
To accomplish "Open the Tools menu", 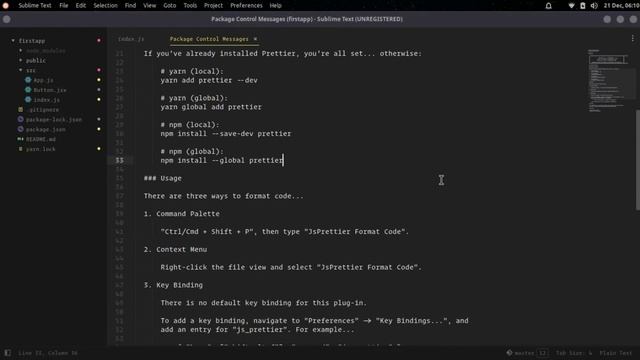I will 190,6.
